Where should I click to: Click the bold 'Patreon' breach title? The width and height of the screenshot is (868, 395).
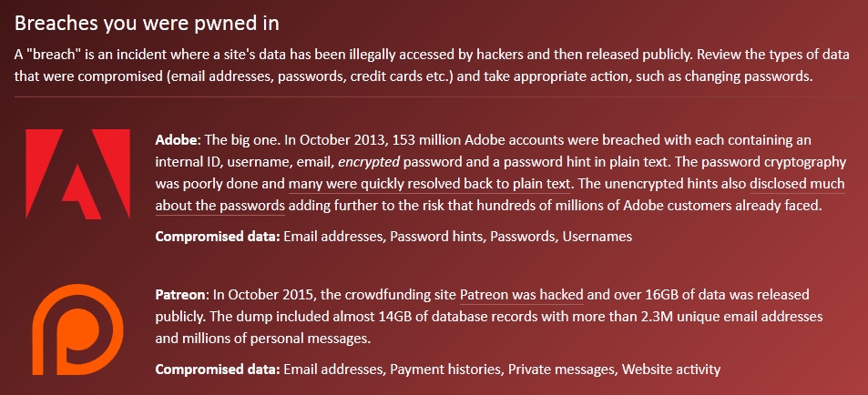point(180,294)
